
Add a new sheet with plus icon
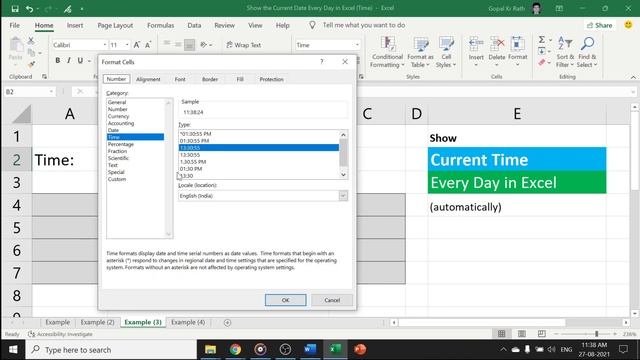tap(227, 322)
